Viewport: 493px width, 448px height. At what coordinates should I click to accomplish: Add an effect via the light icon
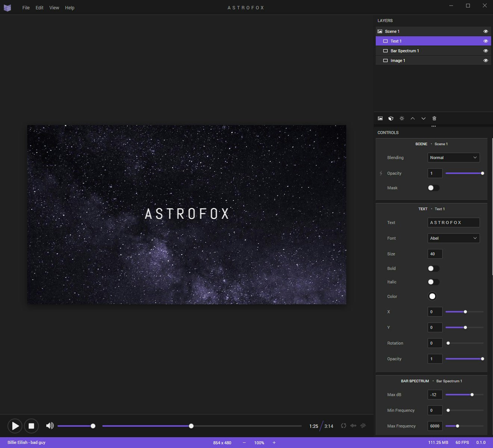401,118
